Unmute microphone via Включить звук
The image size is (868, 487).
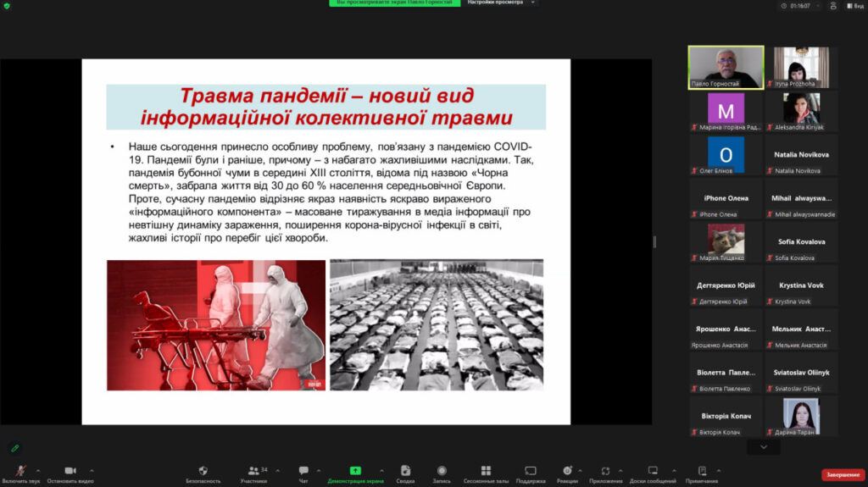pos(20,472)
